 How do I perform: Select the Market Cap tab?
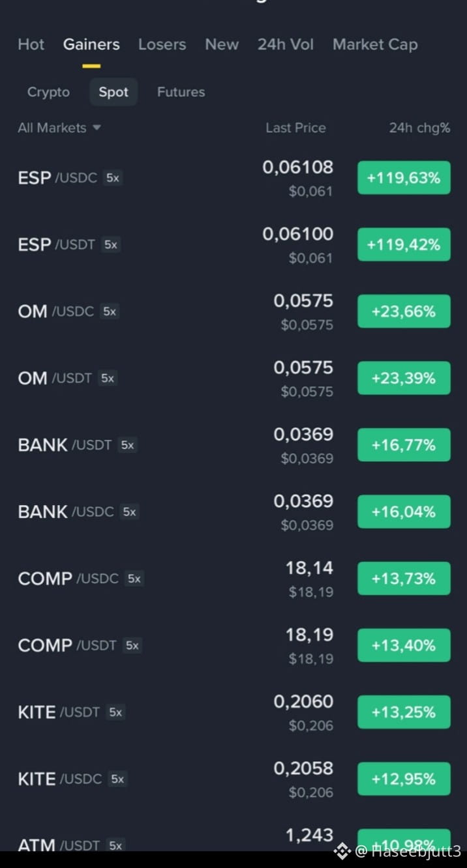pos(375,44)
